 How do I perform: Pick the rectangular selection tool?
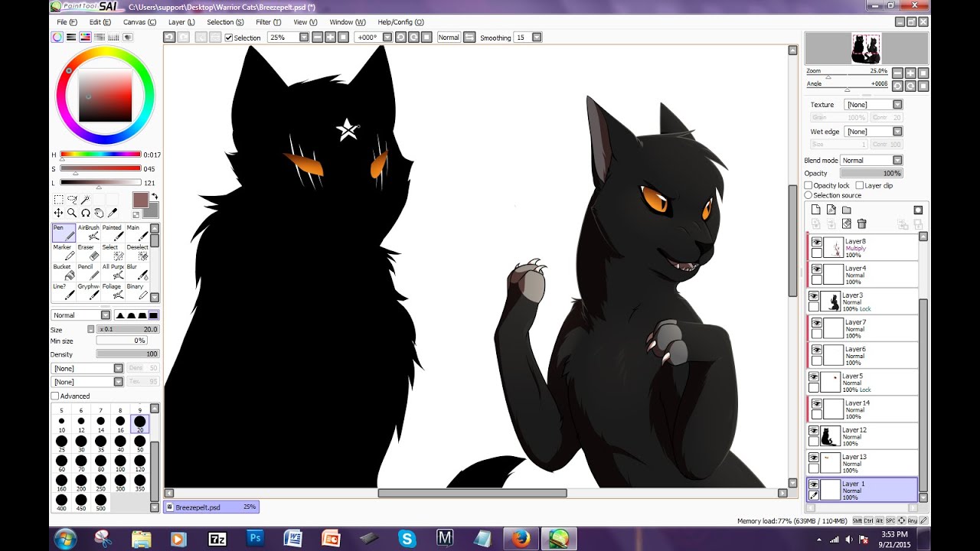(x=58, y=199)
